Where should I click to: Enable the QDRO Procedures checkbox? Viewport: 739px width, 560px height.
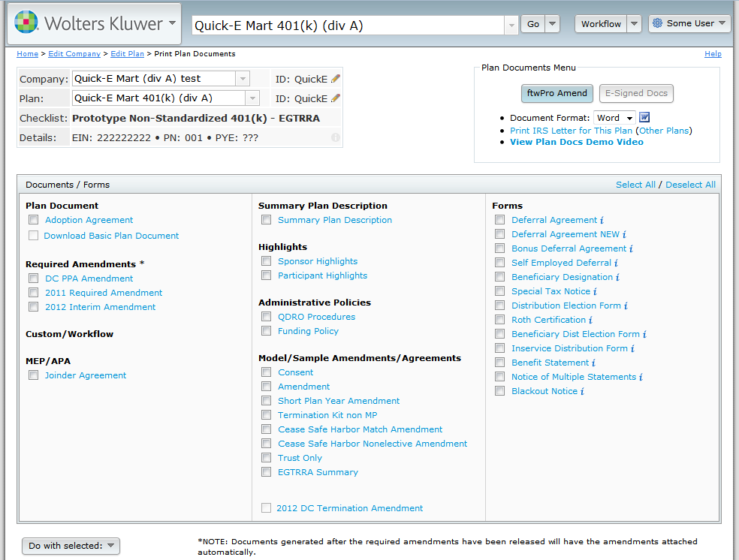click(266, 317)
